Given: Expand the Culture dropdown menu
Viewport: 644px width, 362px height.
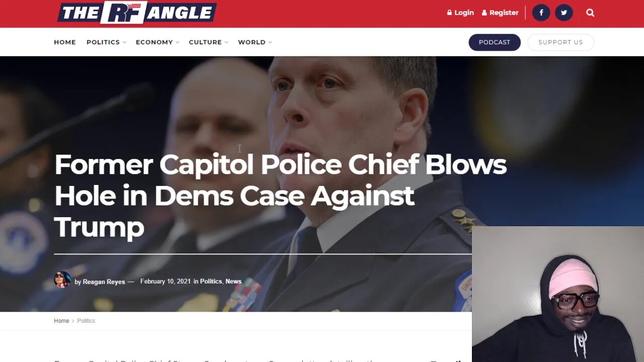Looking at the screenshot, I should click(208, 42).
